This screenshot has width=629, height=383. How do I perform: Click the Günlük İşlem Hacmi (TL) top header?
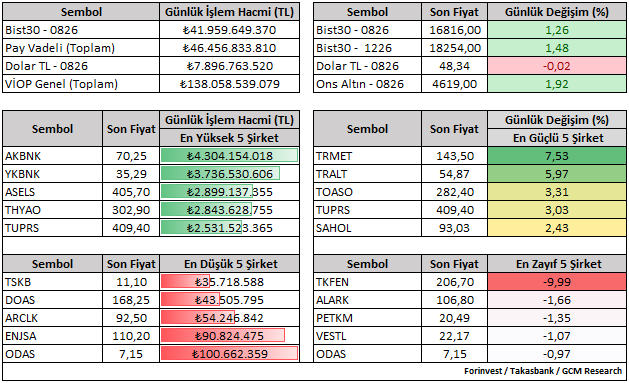click(x=229, y=12)
